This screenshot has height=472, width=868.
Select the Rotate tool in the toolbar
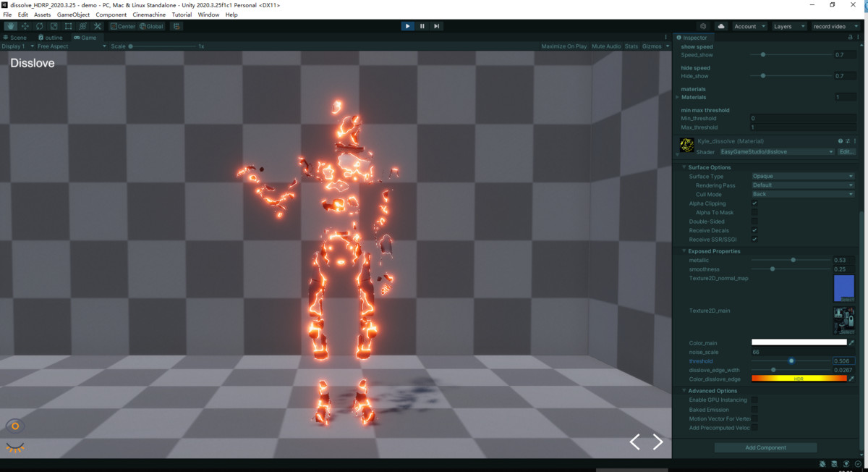click(39, 26)
